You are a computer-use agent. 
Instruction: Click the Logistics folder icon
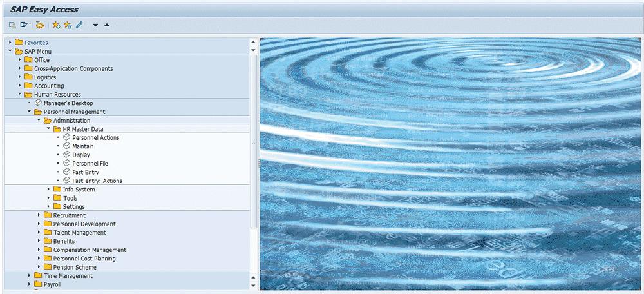pyautogui.click(x=28, y=77)
